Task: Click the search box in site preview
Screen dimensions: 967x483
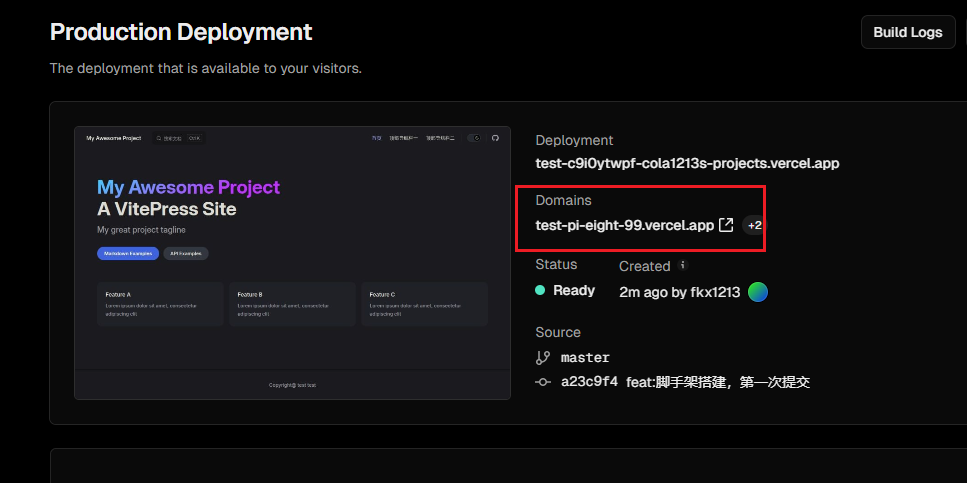Action: click(x=179, y=138)
